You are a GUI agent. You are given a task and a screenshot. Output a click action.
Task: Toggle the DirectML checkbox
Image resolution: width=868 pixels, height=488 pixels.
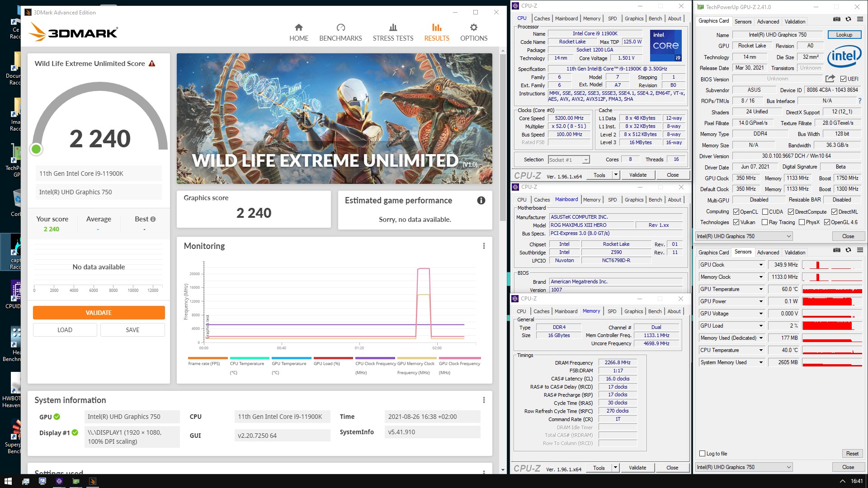point(834,212)
